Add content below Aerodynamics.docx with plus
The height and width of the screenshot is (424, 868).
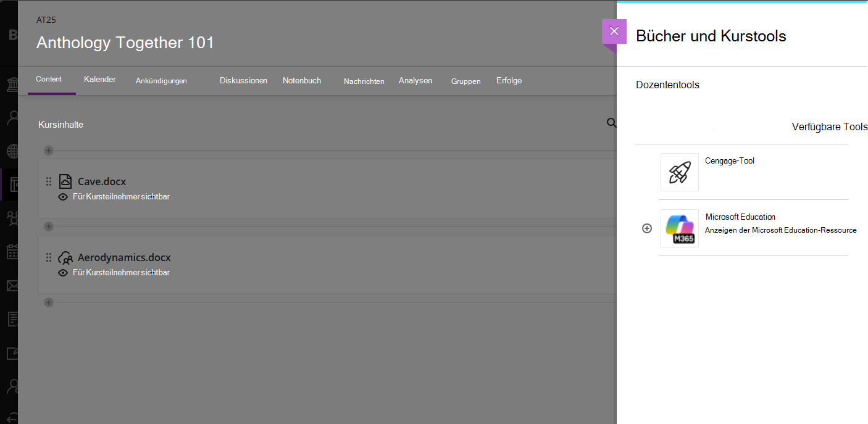click(49, 302)
